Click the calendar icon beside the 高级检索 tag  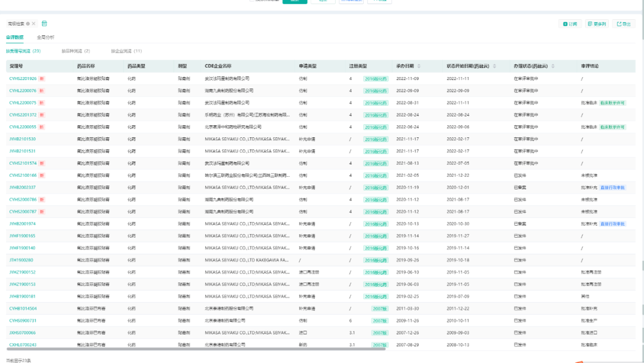(x=45, y=24)
